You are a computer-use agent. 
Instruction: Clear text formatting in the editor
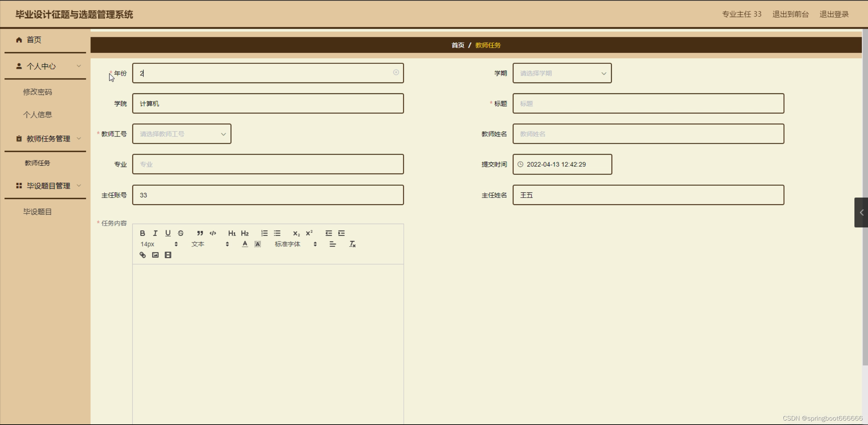point(352,244)
